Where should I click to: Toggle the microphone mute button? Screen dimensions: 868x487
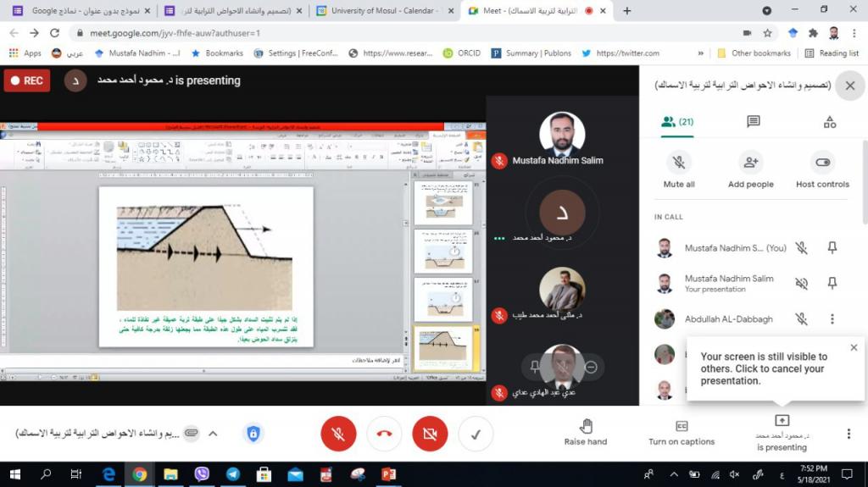pyautogui.click(x=338, y=434)
